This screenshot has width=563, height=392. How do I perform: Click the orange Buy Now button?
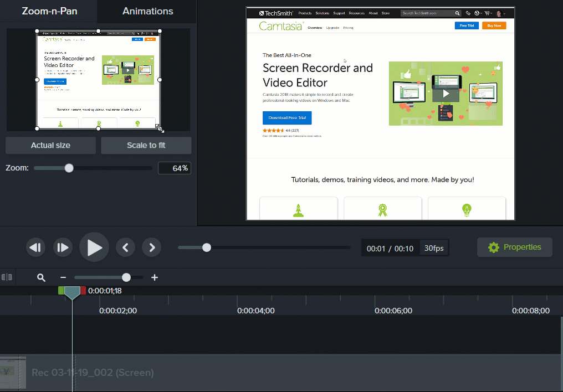(x=494, y=25)
